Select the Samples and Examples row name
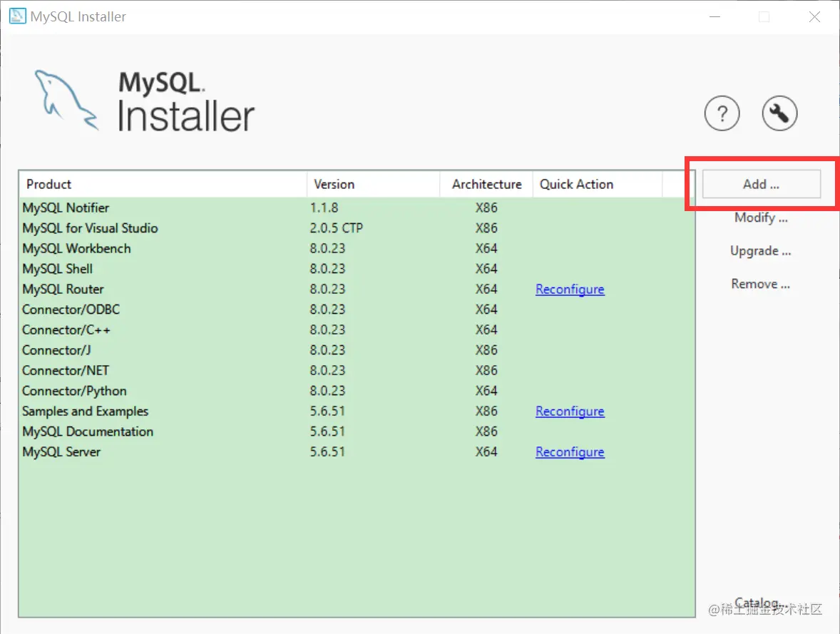The height and width of the screenshot is (634, 840). (85, 411)
